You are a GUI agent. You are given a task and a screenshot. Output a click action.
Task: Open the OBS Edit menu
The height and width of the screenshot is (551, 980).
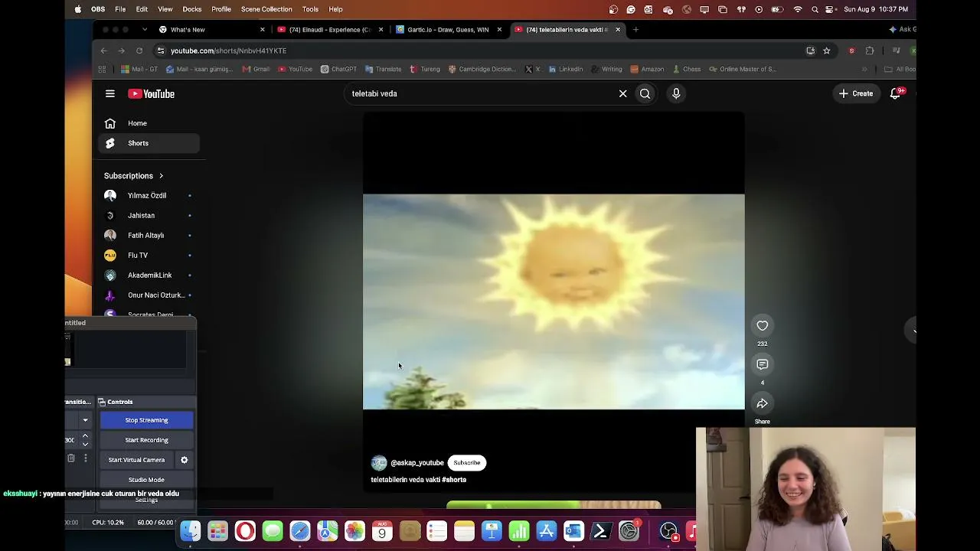142,9
